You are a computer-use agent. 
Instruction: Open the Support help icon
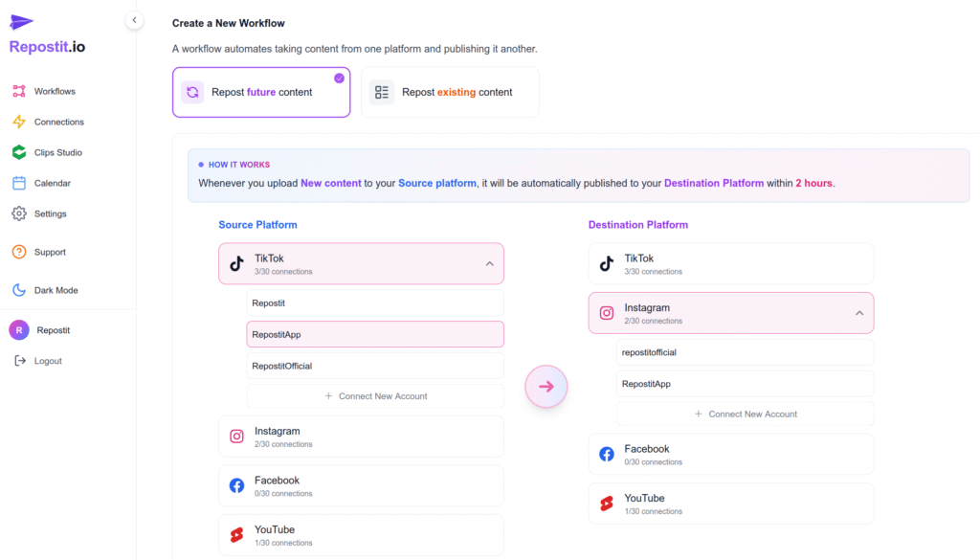(x=19, y=252)
